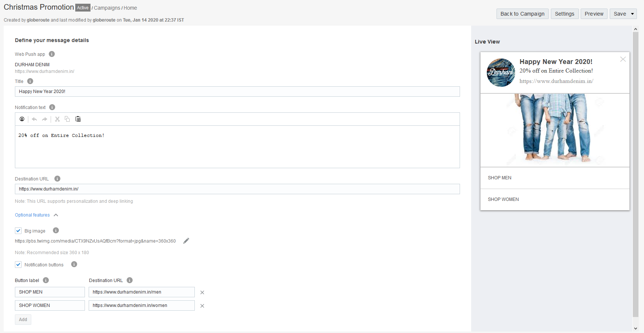Open the Settings button
644x333 pixels.
point(565,14)
